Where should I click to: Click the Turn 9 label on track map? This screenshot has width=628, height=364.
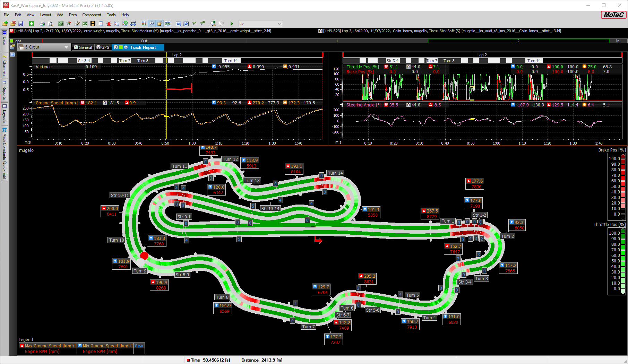pyautogui.click(x=140, y=271)
